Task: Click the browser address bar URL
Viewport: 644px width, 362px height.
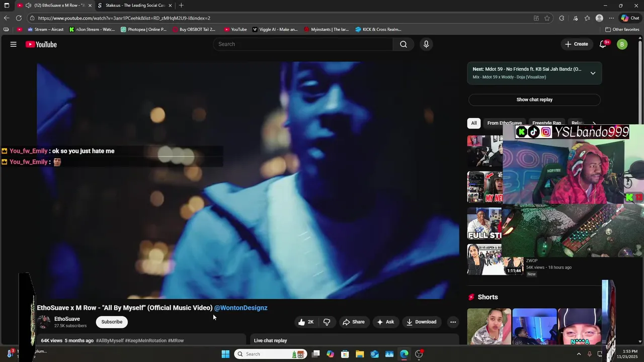Action: point(124,18)
